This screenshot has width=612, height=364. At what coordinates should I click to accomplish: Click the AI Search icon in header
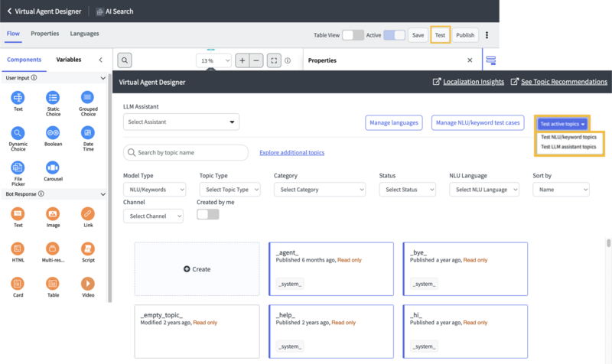coord(100,11)
